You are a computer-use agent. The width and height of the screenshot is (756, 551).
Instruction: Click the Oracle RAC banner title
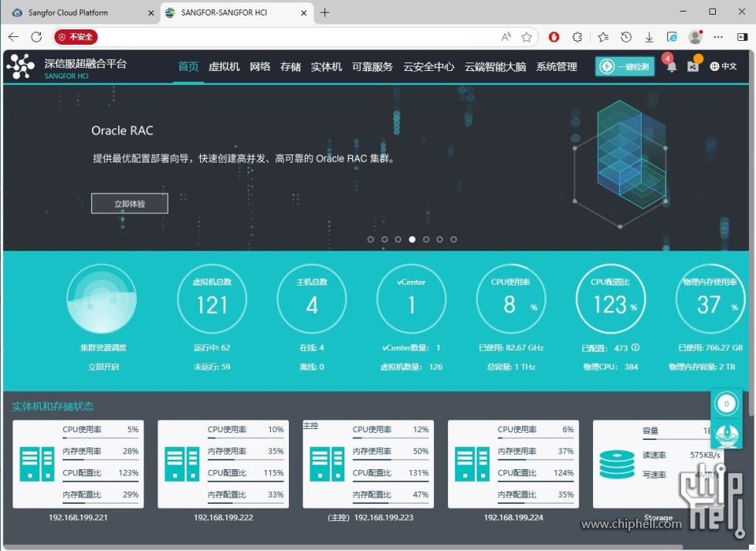[x=122, y=130]
